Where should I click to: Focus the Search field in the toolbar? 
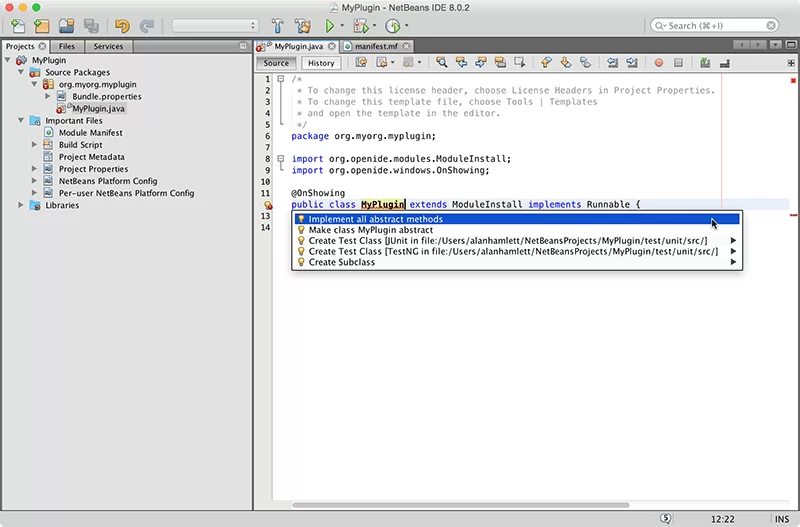[x=714, y=26]
